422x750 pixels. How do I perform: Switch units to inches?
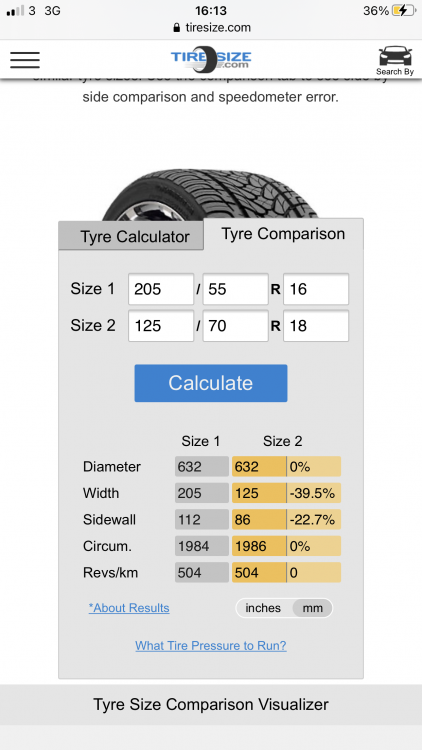coord(263,608)
